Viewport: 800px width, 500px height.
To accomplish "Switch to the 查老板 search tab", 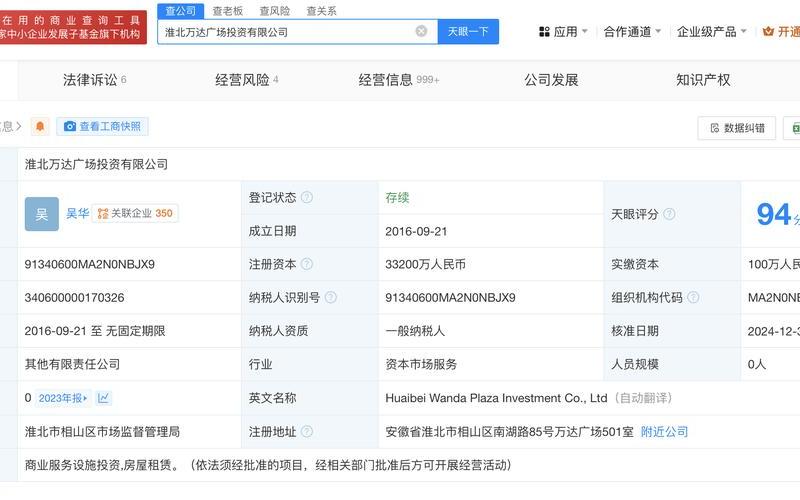I will click(x=228, y=11).
